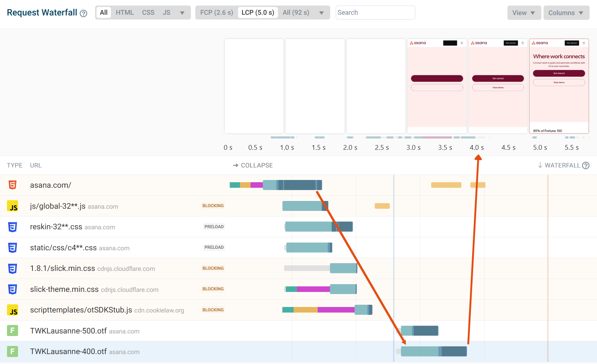597x364 pixels.
Task: Open the reskin-32**.css request
Action: pos(298,227)
